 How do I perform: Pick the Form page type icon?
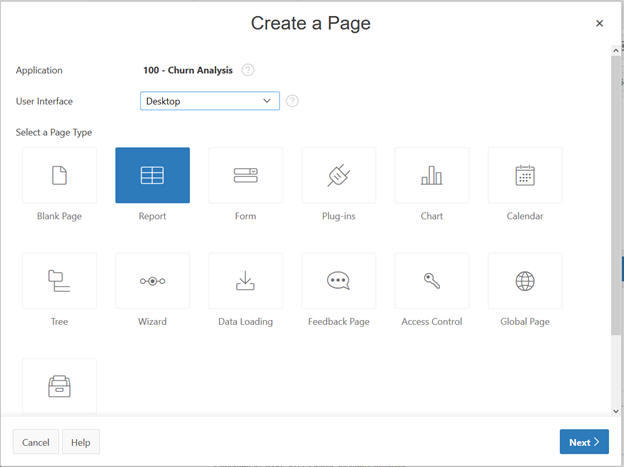(246, 175)
